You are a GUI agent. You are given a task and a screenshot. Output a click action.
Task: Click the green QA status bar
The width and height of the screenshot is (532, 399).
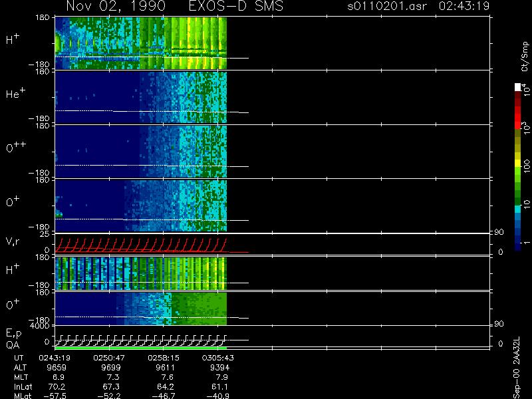[141, 348]
